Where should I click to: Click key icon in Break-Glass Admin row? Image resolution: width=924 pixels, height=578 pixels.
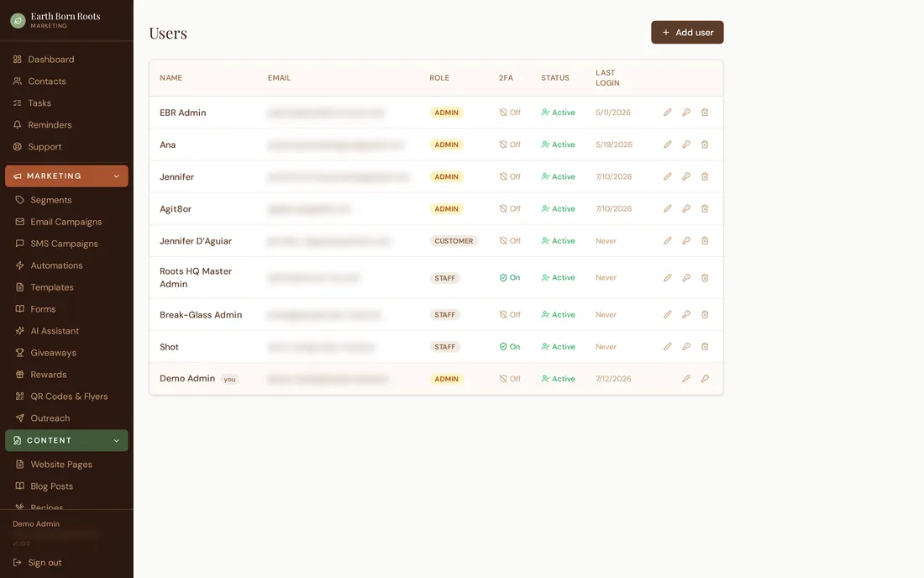click(686, 315)
